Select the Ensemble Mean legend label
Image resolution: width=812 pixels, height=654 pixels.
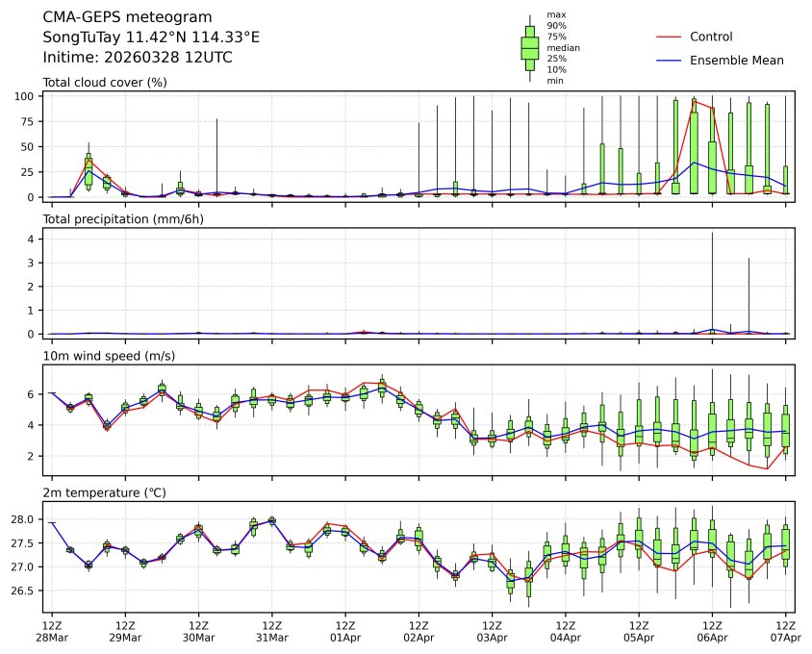point(736,60)
